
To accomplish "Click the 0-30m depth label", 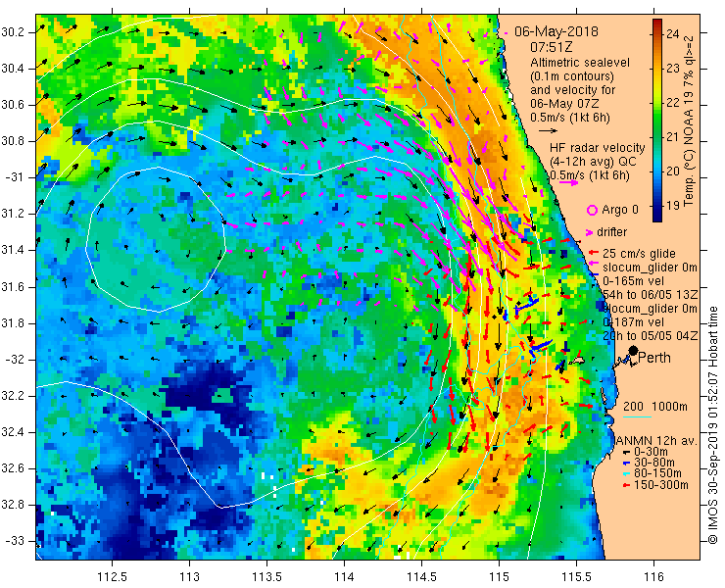I will 651,452.
